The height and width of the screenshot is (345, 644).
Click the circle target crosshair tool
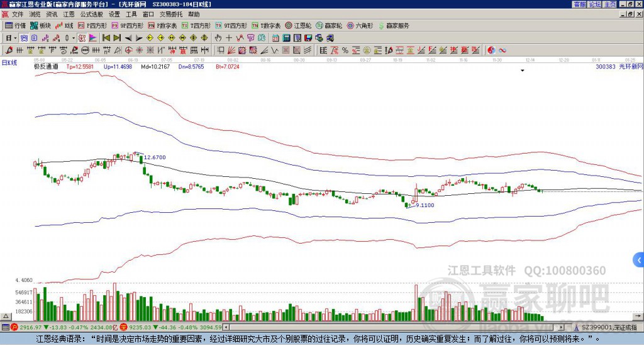pos(128,50)
